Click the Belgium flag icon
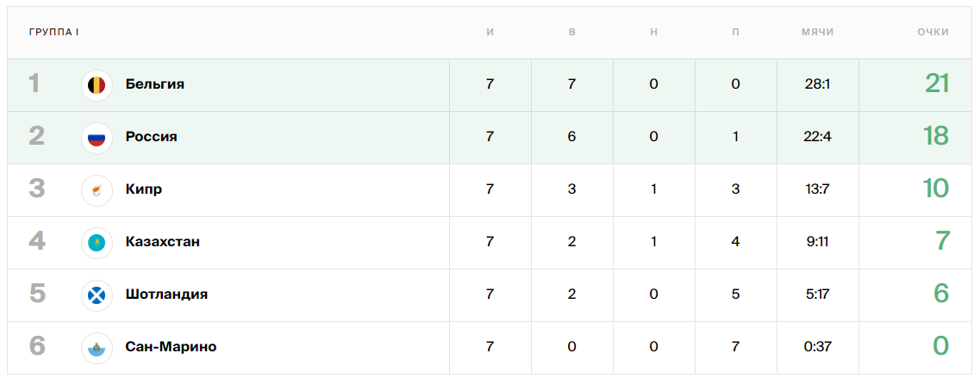Image resolution: width=980 pixels, height=378 pixels. tap(97, 85)
